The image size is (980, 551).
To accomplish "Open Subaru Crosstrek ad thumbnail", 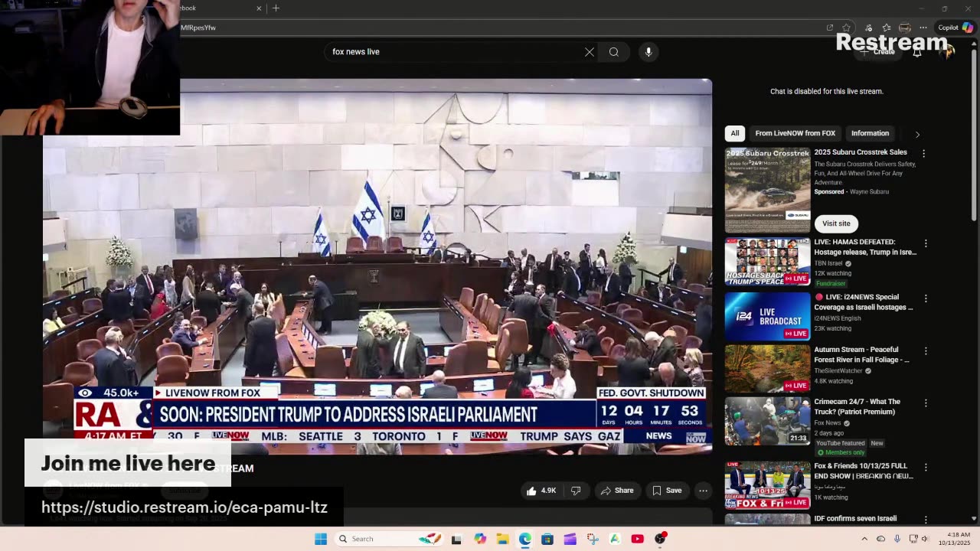I will (x=767, y=190).
